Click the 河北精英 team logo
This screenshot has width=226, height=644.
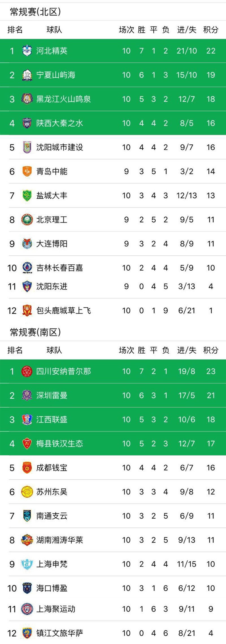pyautogui.click(x=27, y=51)
